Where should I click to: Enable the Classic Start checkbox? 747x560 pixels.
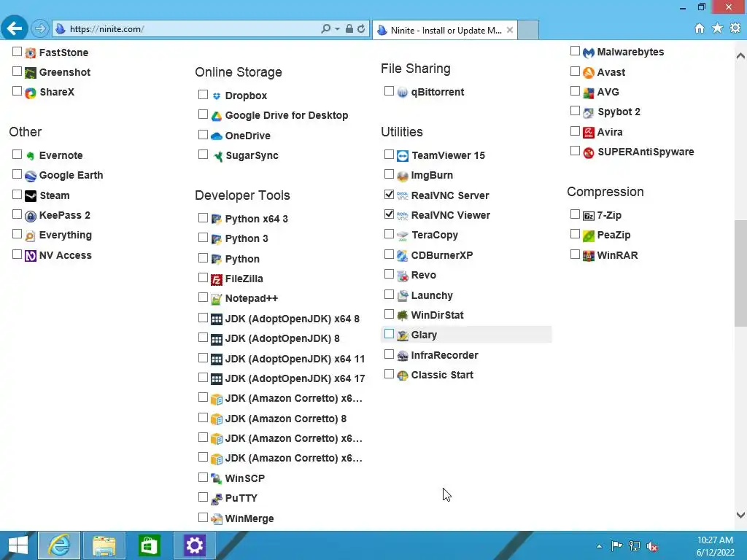[x=389, y=374]
